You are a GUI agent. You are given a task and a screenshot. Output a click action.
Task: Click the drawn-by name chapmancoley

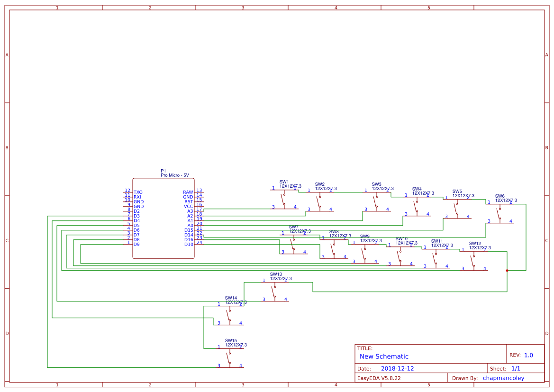(503, 378)
